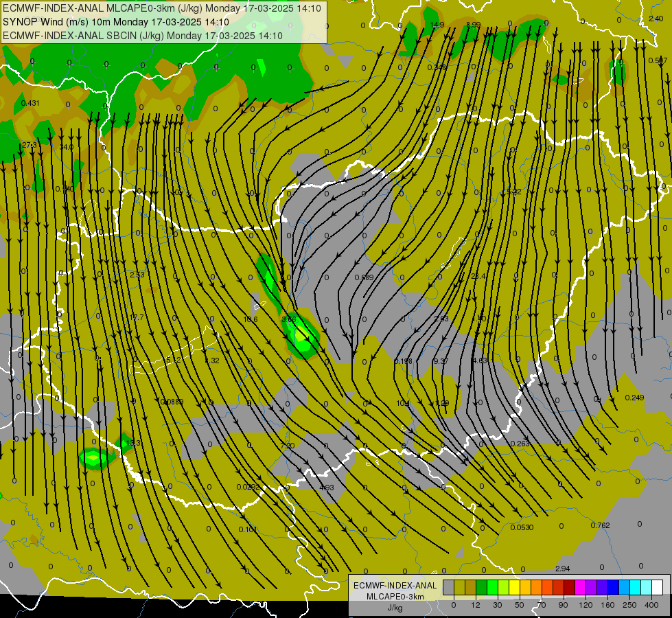
Task: Click the map value 1.29
Action: click(x=442, y=403)
